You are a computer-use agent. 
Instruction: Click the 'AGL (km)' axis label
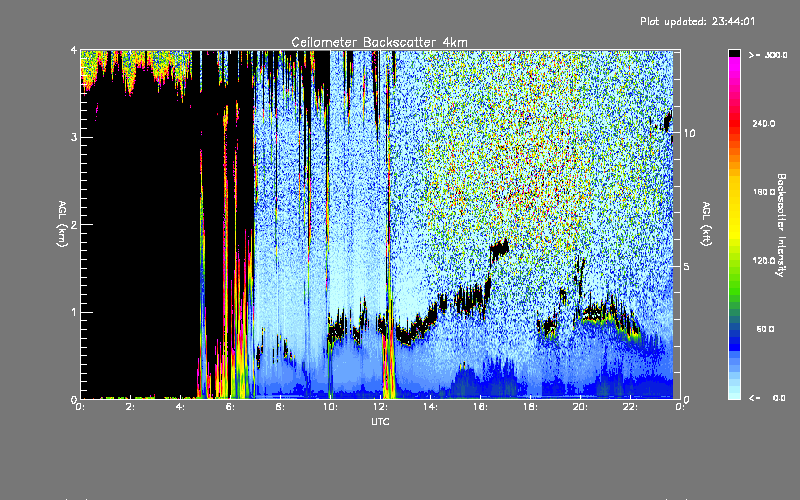(x=62, y=224)
